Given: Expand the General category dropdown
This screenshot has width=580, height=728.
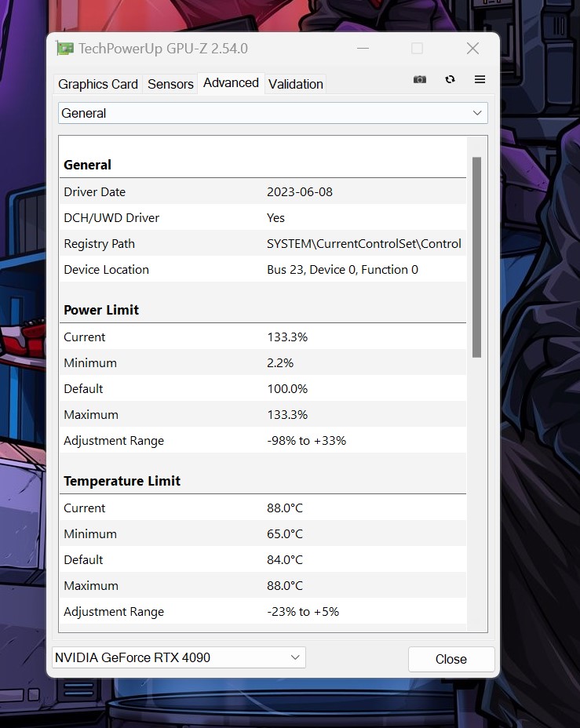Looking at the screenshot, I should coord(272,113).
